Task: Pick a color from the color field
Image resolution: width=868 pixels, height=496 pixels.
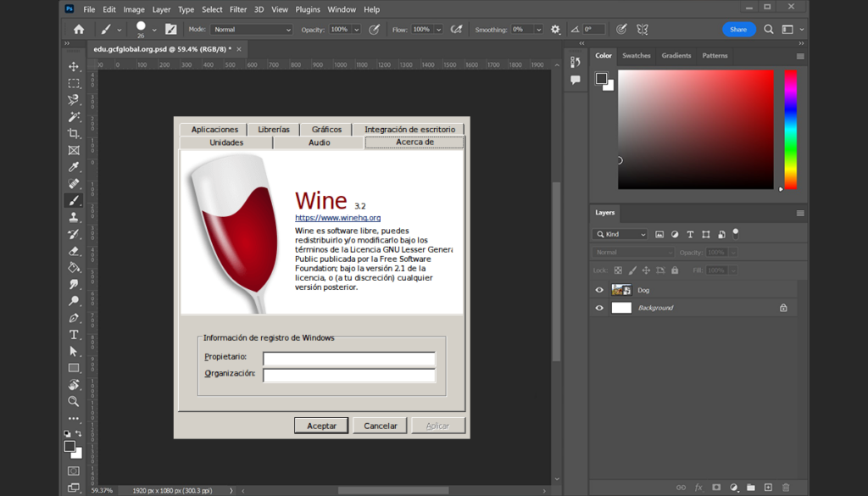Action: (x=695, y=127)
